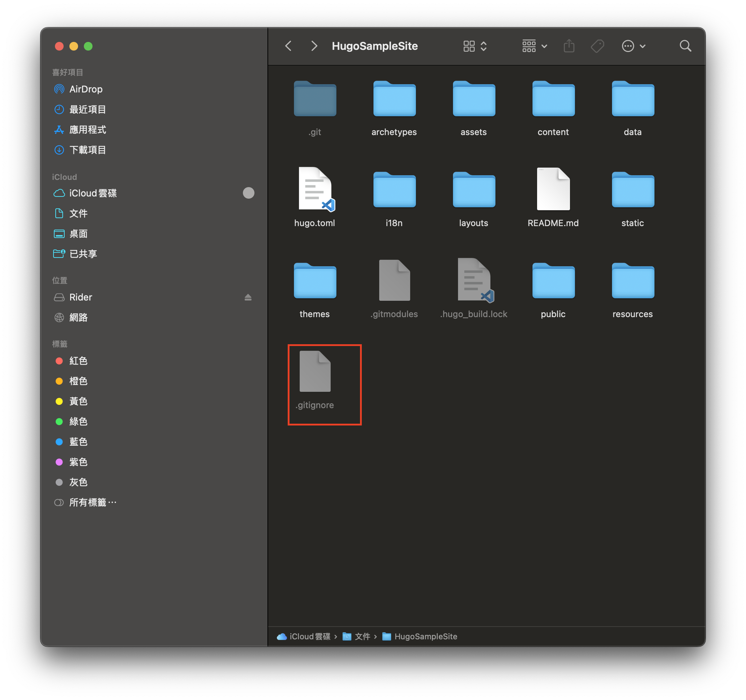Select the hugo.toml file
The width and height of the screenshot is (746, 700).
click(315, 198)
